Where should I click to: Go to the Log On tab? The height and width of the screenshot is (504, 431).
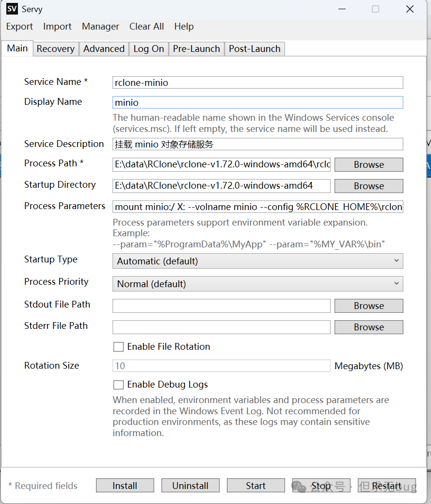coord(148,49)
